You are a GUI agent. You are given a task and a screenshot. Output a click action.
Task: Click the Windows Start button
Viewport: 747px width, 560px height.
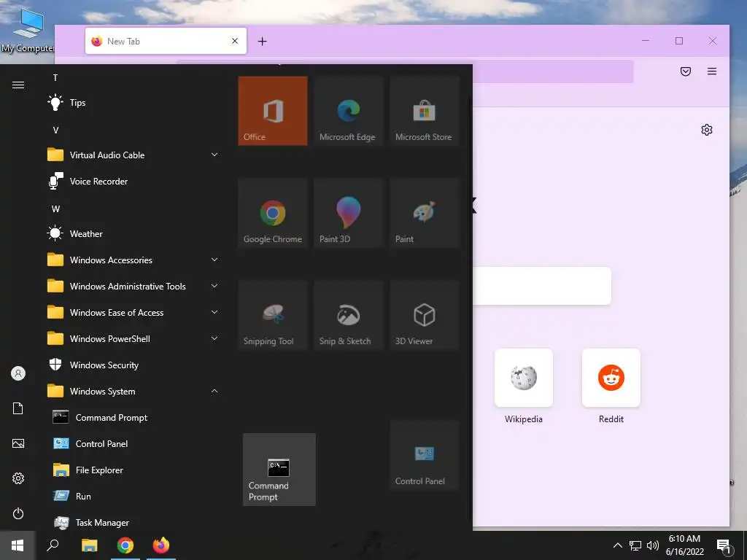point(18,545)
